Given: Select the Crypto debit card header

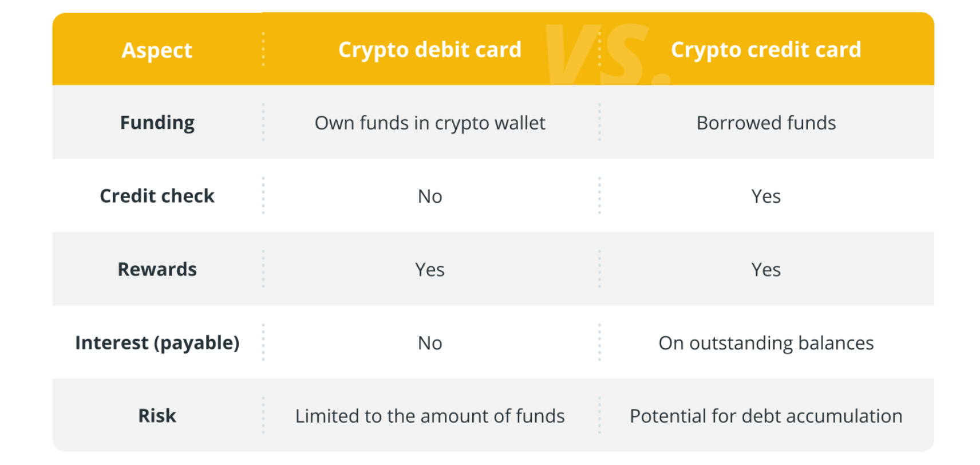Looking at the screenshot, I should click(429, 50).
